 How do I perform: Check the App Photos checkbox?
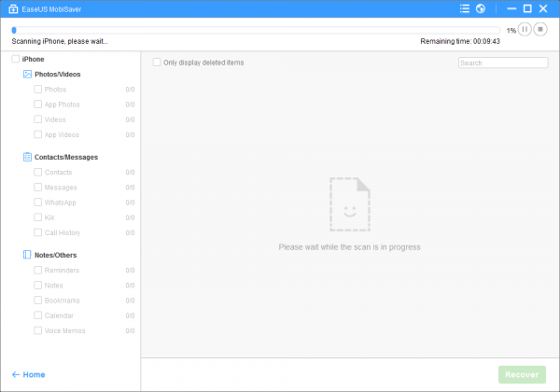pyautogui.click(x=38, y=105)
